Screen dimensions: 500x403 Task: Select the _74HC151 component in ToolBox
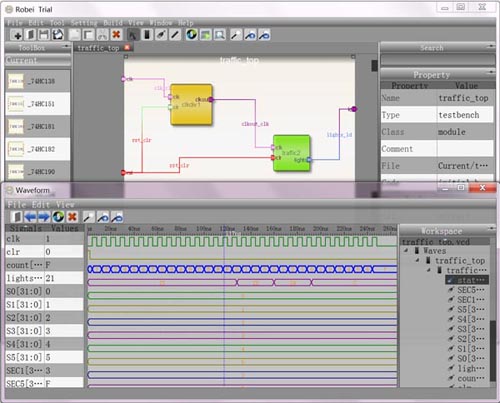coord(38,104)
